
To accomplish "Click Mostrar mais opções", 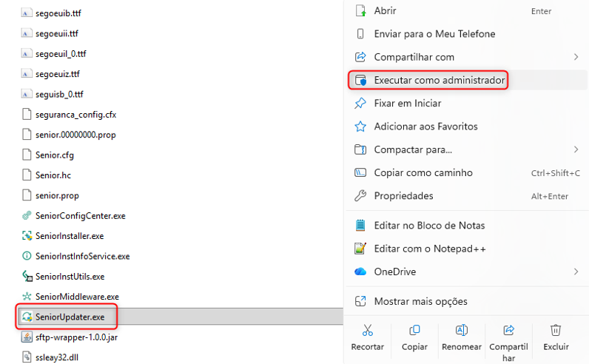I will (420, 301).
